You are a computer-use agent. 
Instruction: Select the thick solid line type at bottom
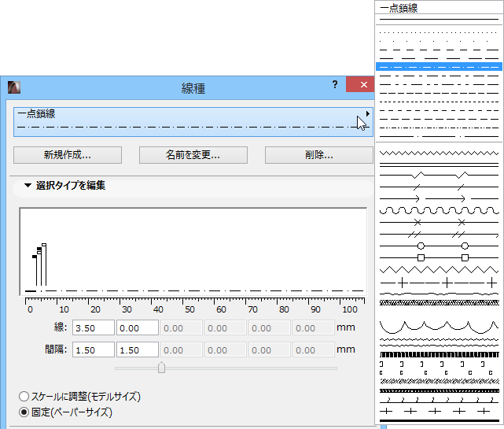(x=439, y=420)
